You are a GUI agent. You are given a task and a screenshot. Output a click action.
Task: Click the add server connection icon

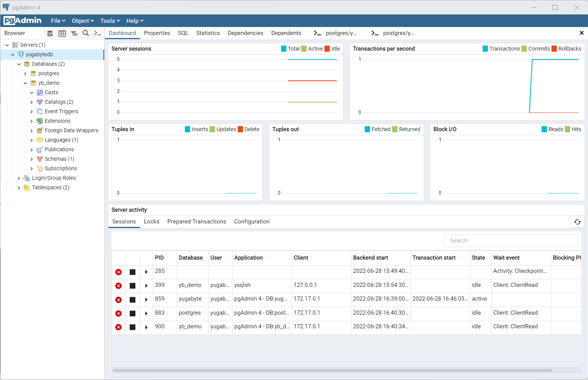point(50,33)
